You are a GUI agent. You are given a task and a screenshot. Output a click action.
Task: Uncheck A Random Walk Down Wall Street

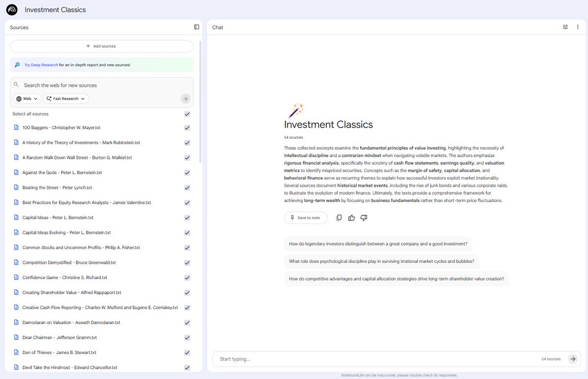tap(187, 157)
